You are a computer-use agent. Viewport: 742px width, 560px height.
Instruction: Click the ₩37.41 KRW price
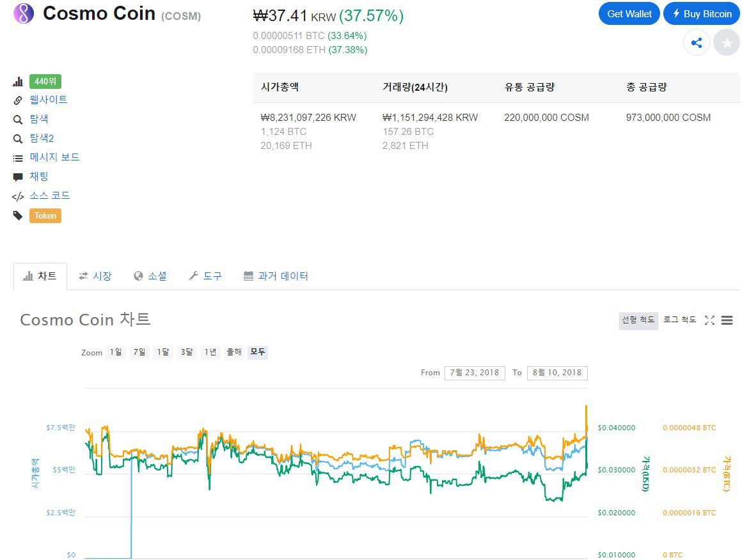point(294,15)
